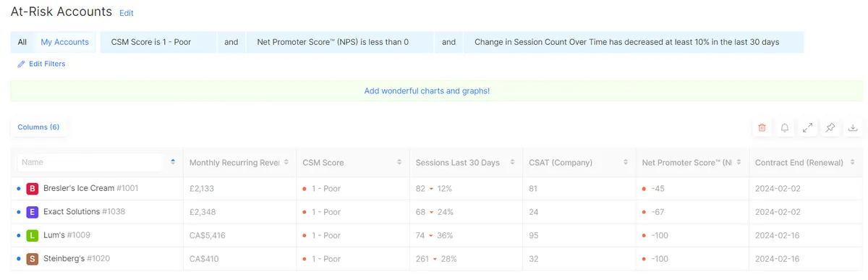Open the Change in Session Count filter
The image size is (868, 280).
(634, 42)
